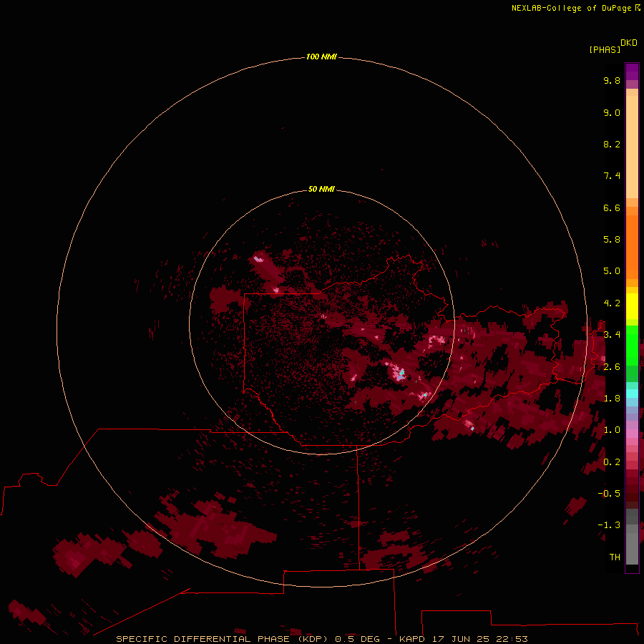This screenshot has width=644, height=644.
Task: Click the 0.5 DEG elevation text in caption
Action: click(357, 639)
